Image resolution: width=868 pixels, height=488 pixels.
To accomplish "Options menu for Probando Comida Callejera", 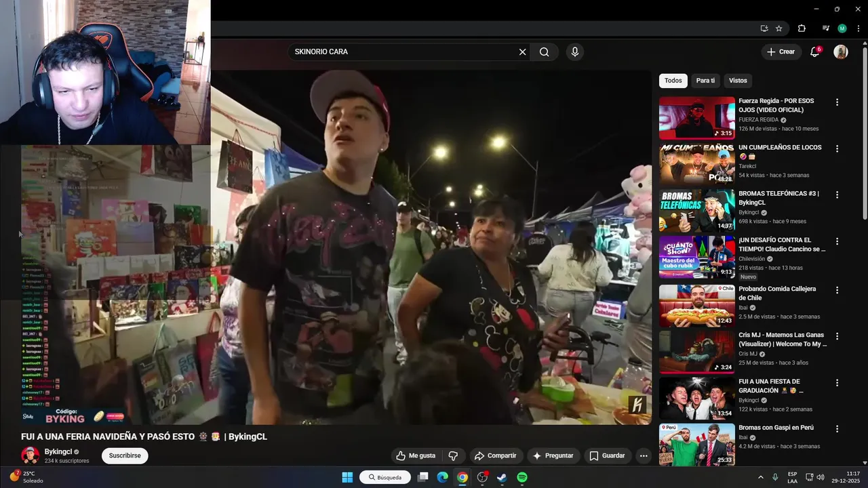I will pyautogui.click(x=837, y=290).
